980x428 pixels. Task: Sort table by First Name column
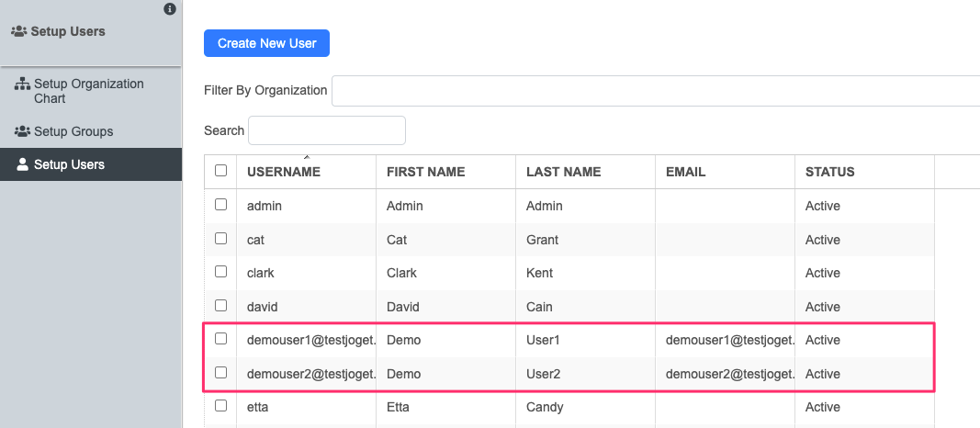click(425, 172)
